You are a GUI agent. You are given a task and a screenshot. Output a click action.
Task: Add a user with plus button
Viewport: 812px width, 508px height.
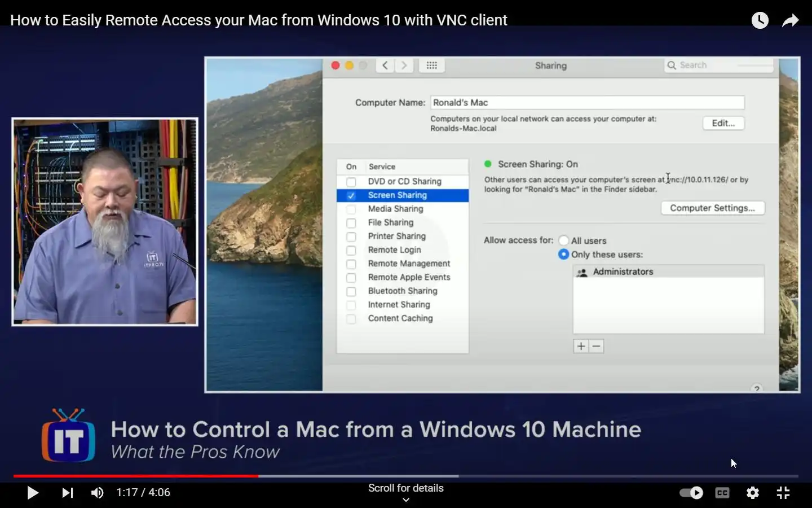click(581, 346)
